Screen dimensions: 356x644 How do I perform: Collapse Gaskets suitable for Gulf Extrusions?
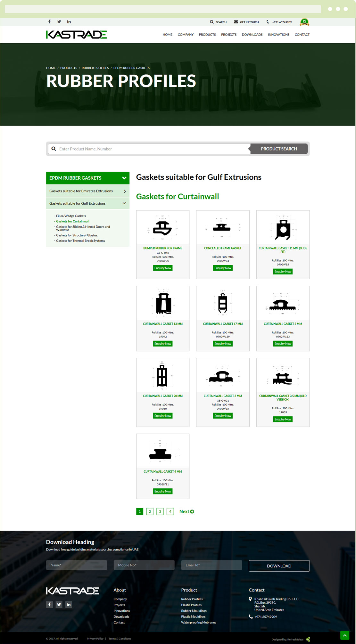[x=124, y=203]
